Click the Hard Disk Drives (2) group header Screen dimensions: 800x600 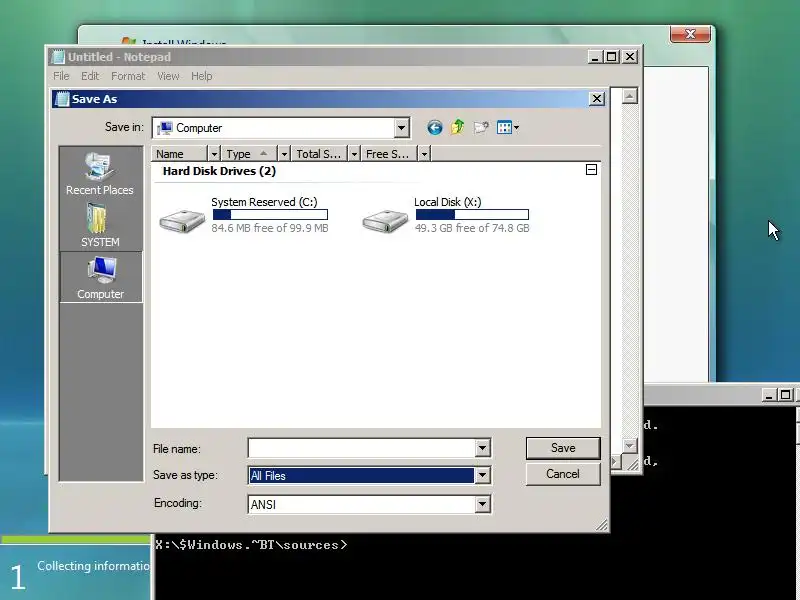pos(219,171)
